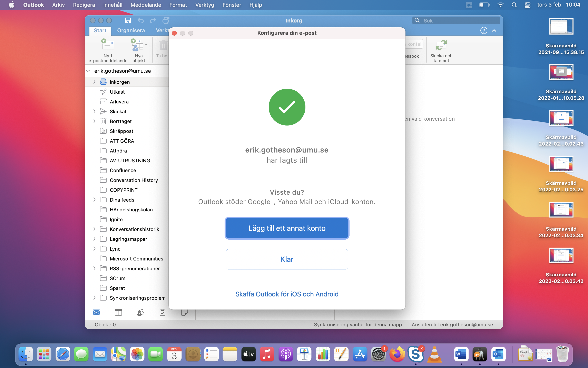This screenshot has height=368, width=588.
Task: Expand the Inkorgen folder
Action: point(94,82)
